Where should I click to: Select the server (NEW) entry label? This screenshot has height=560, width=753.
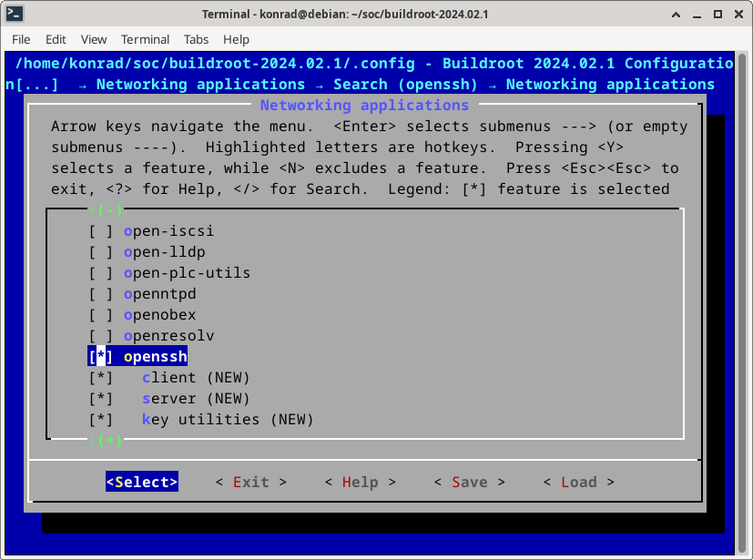pos(196,399)
